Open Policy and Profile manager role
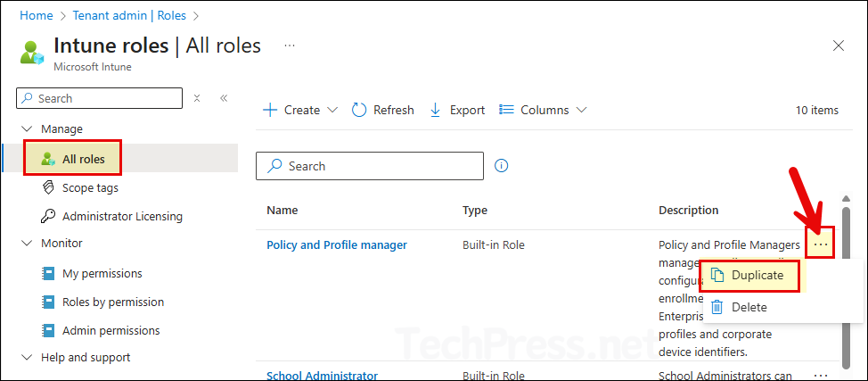Viewport: 868px width, 381px height. pos(337,244)
